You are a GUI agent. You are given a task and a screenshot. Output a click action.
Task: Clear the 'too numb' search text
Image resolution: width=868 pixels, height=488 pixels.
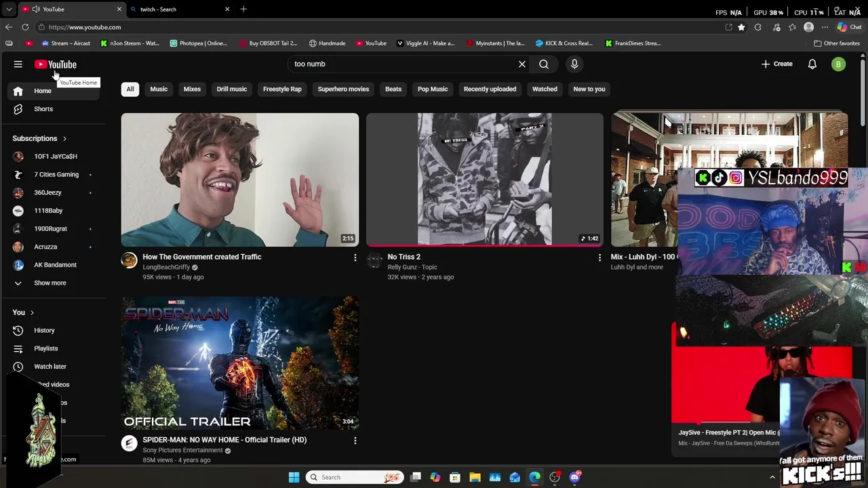[522, 64]
